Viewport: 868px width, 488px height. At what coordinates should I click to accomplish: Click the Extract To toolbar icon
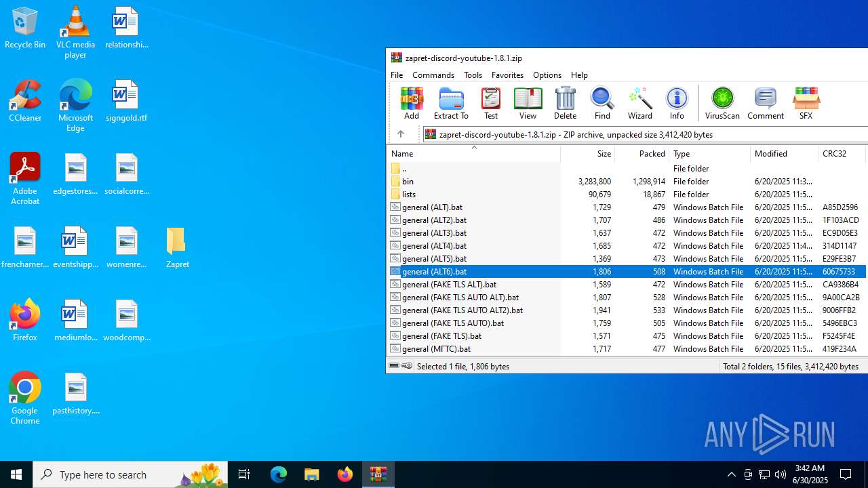(451, 103)
